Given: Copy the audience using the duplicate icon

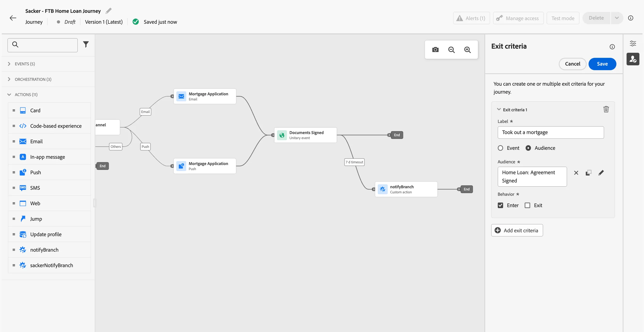Looking at the screenshot, I should [589, 173].
